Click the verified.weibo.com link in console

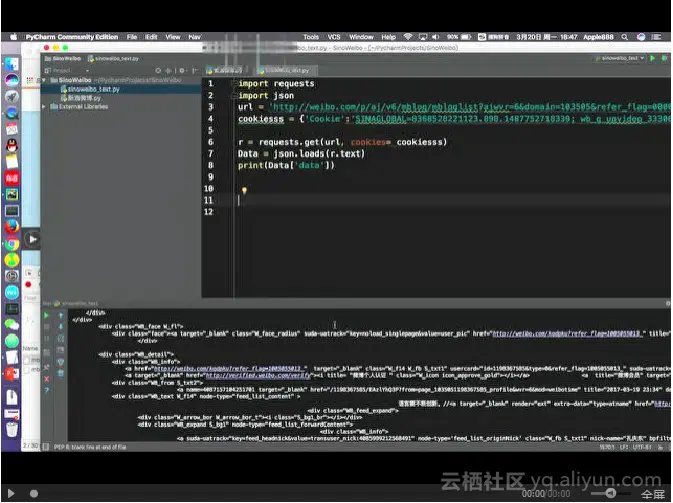coord(258,376)
